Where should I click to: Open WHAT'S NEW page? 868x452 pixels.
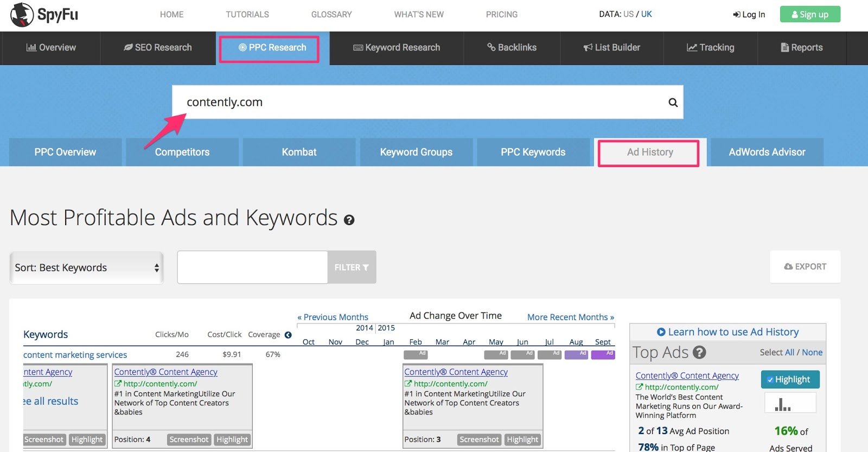point(419,15)
